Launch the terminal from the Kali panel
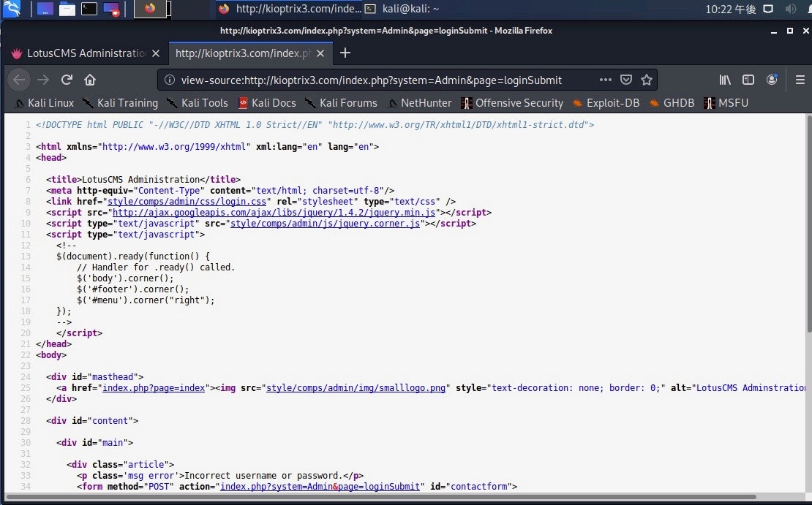812x505 pixels. tap(89, 9)
